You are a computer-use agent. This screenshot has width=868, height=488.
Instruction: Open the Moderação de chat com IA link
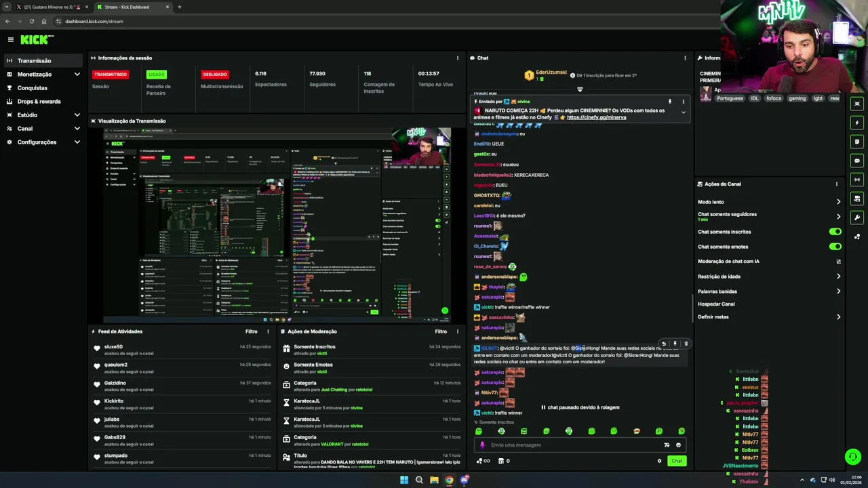click(769, 261)
